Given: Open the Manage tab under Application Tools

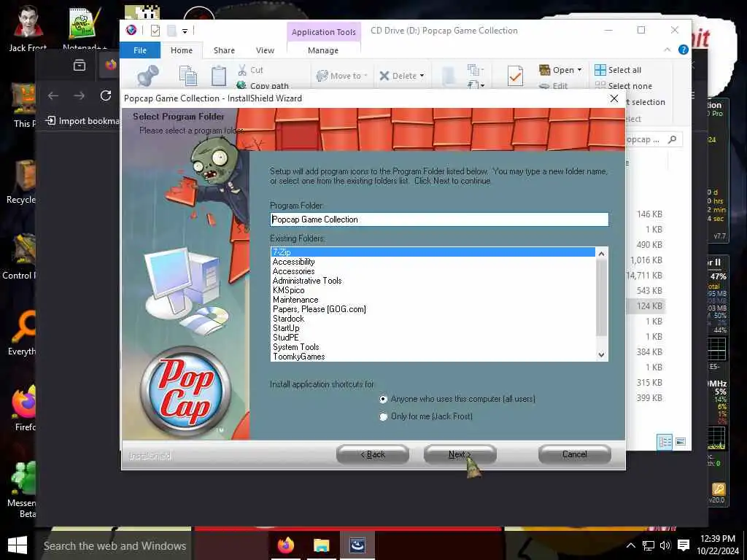Looking at the screenshot, I should coord(323,50).
